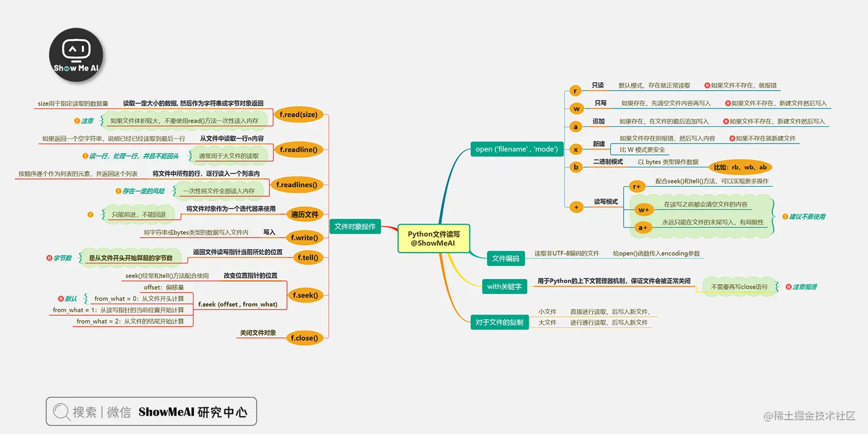Click the "a+" mode badge

644,227
